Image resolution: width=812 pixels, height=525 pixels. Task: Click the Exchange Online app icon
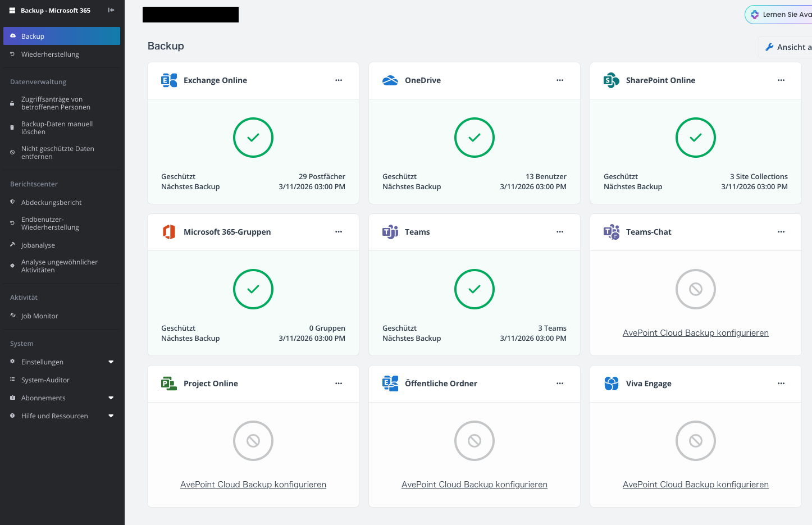coord(169,80)
